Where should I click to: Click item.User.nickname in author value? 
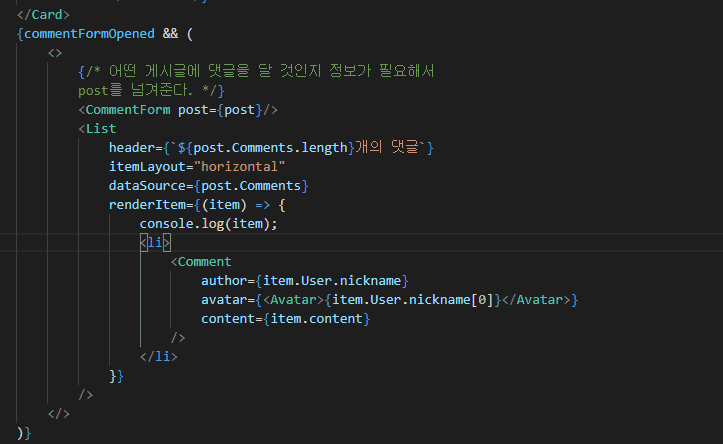(x=332, y=280)
